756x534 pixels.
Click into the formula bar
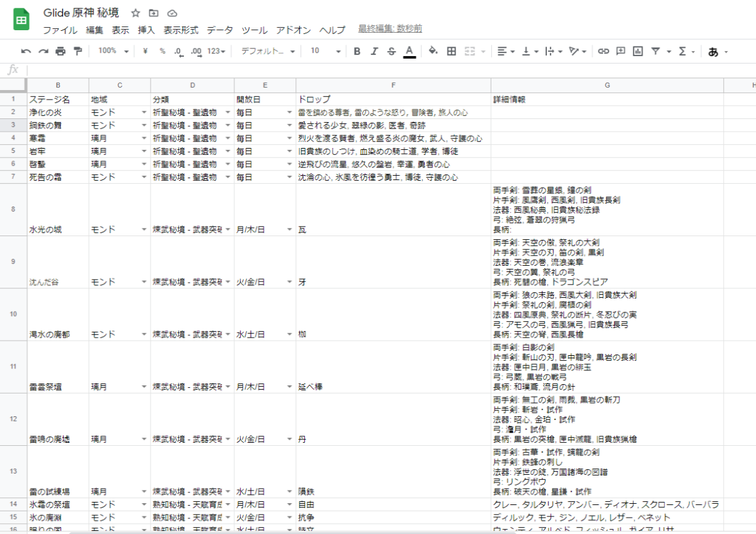[391, 69]
